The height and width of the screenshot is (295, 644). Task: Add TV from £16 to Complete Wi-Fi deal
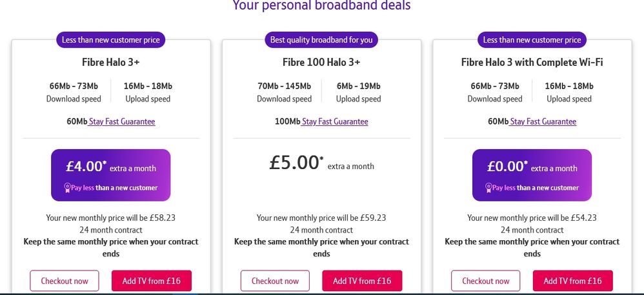click(573, 281)
